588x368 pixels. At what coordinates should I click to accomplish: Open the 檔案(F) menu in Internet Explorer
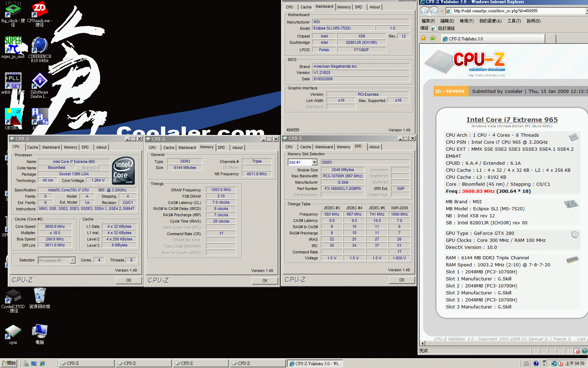[428, 21]
